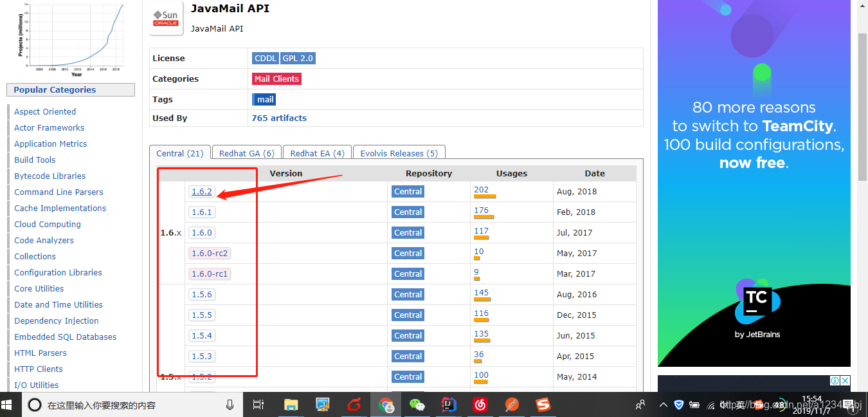The image size is (868, 417).
Task: Open version 1.5.4 link
Action: (202, 335)
